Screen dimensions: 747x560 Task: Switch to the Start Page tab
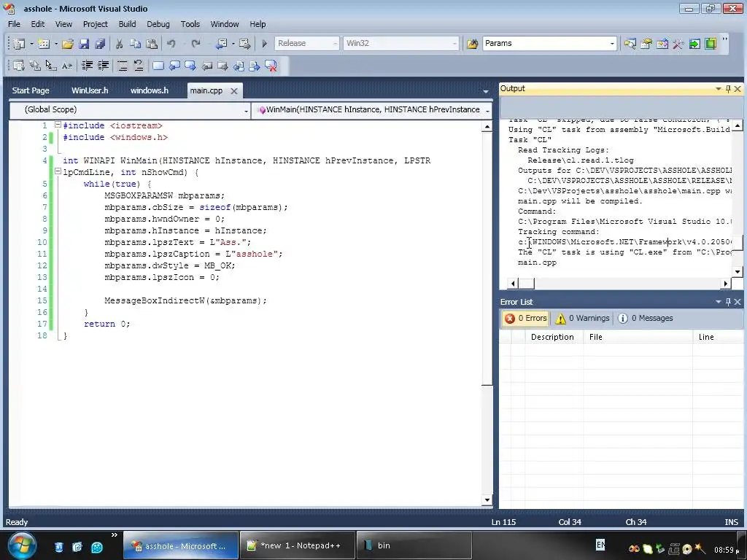coord(31,90)
